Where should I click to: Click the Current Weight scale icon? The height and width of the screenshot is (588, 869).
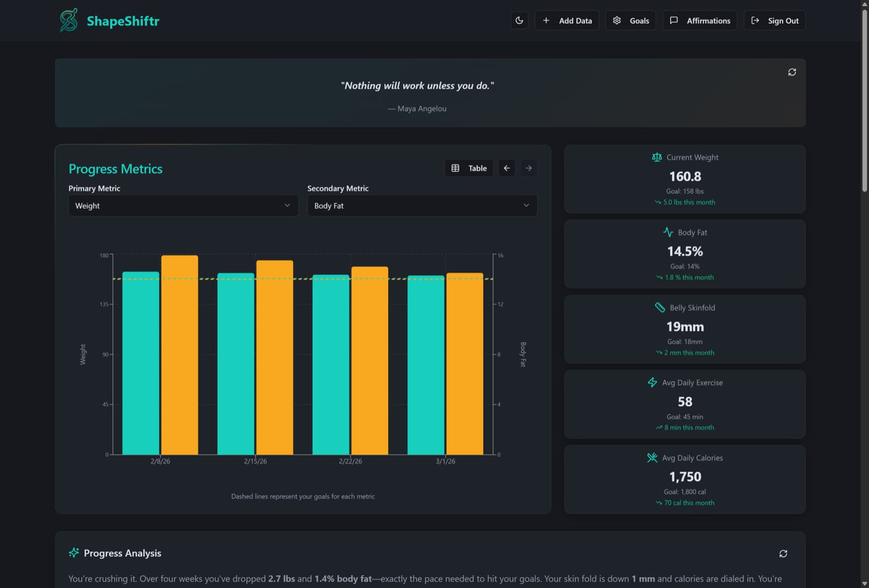(657, 157)
